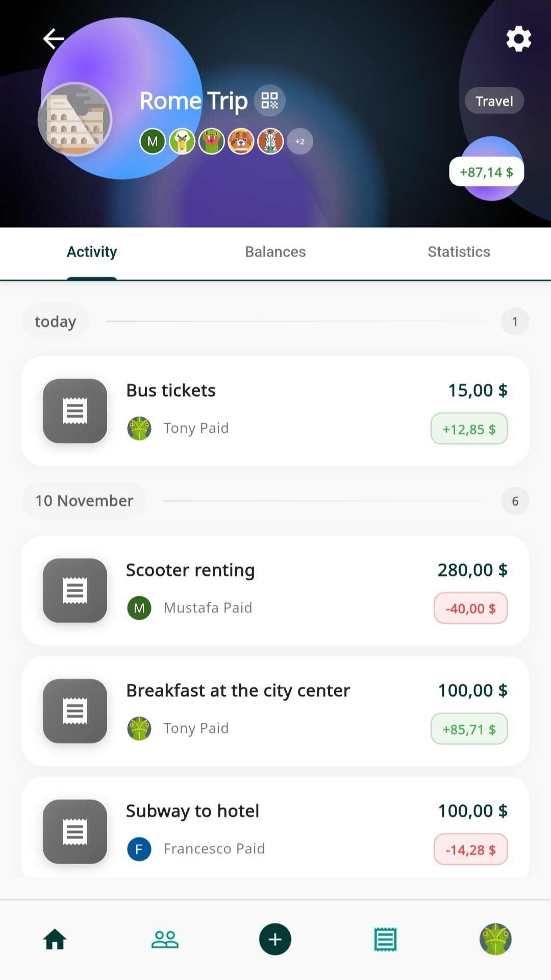Open the groups people icon
This screenshot has width=551, height=980.
click(165, 939)
